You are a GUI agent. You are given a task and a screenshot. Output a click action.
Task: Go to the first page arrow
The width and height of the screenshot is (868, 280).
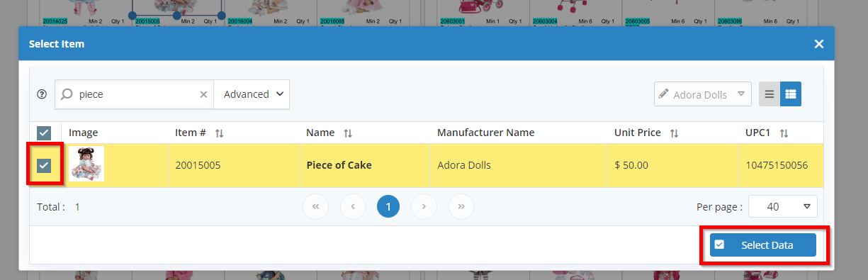pyautogui.click(x=315, y=206)
